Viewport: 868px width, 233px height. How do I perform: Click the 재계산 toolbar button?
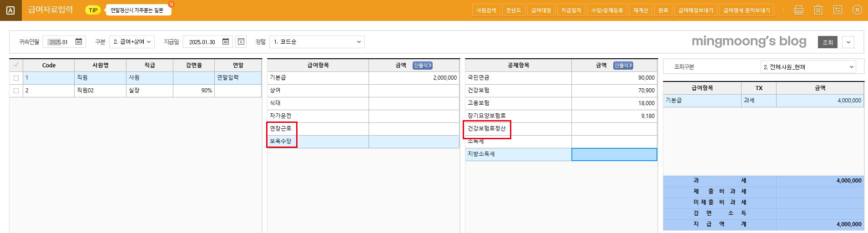pyautogui.click(x=641, y=10)
